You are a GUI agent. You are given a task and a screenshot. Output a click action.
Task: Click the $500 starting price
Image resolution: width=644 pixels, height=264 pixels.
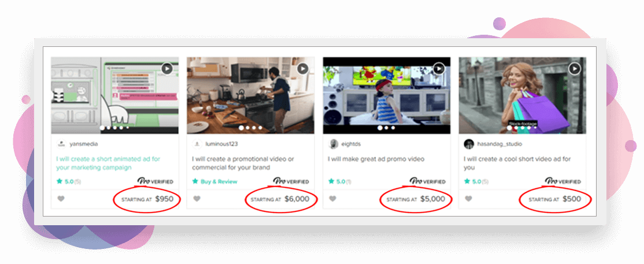(572, 199)
